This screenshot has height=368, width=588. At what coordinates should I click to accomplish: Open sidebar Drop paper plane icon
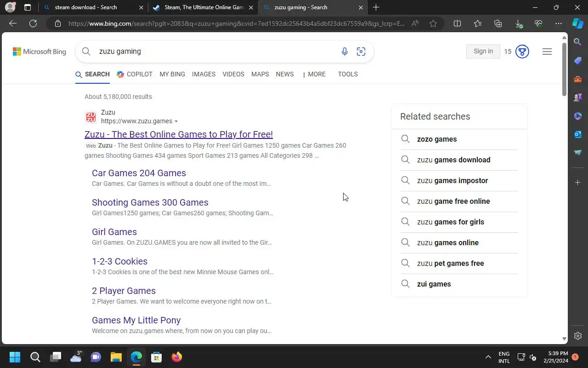point(578,152)
